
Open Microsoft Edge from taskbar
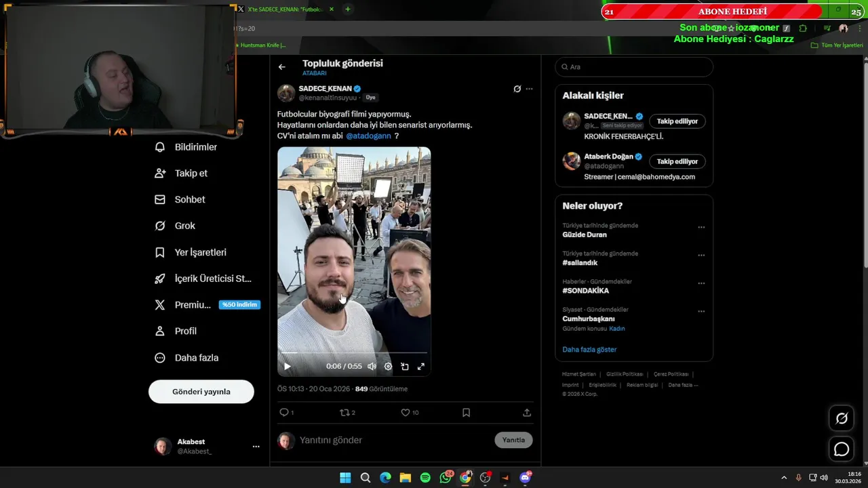pos(385,478)
